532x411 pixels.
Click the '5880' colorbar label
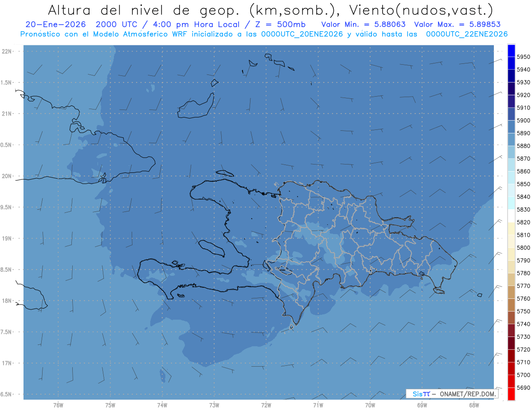pos(524,145)
